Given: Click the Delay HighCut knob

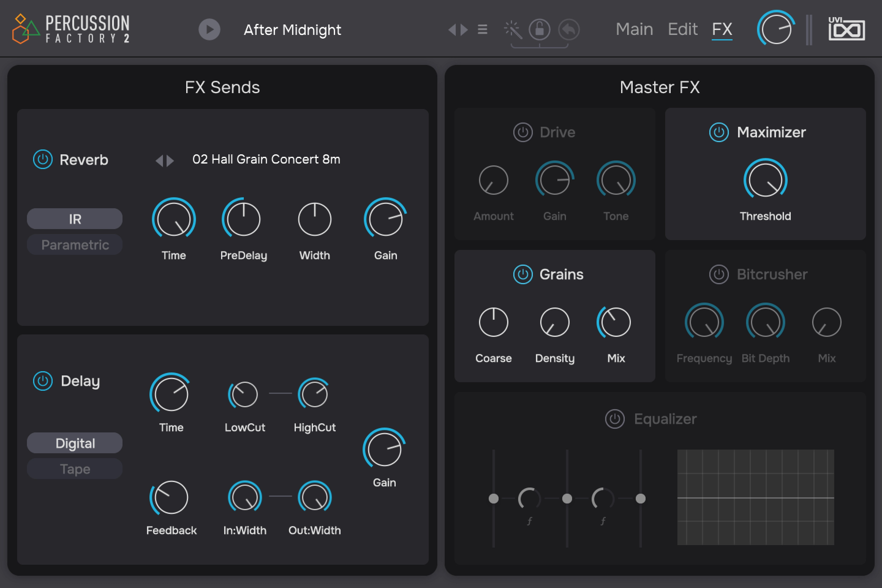Looking at the screenshot, I should click(x=315, y=394).
